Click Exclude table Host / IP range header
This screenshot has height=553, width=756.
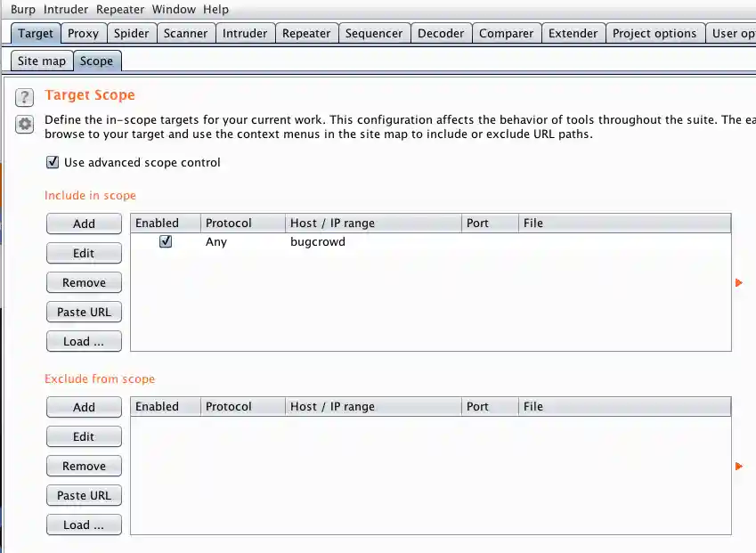tap(373, 407)
